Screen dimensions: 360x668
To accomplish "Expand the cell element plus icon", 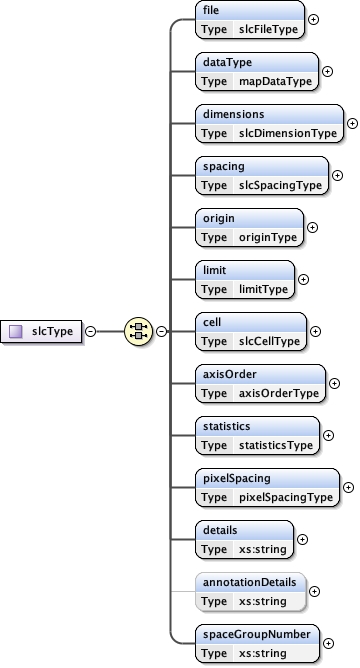I will [315, 331].
